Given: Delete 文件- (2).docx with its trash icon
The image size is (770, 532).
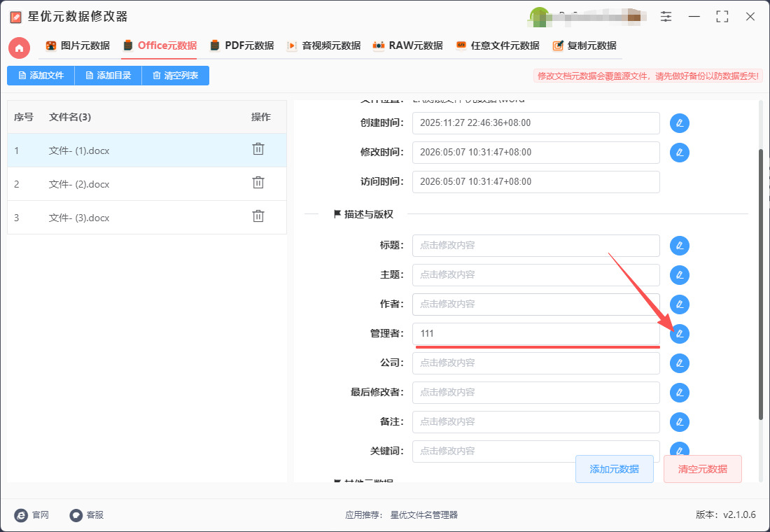Looking at the screenshot, I should [x=258, y=183].
